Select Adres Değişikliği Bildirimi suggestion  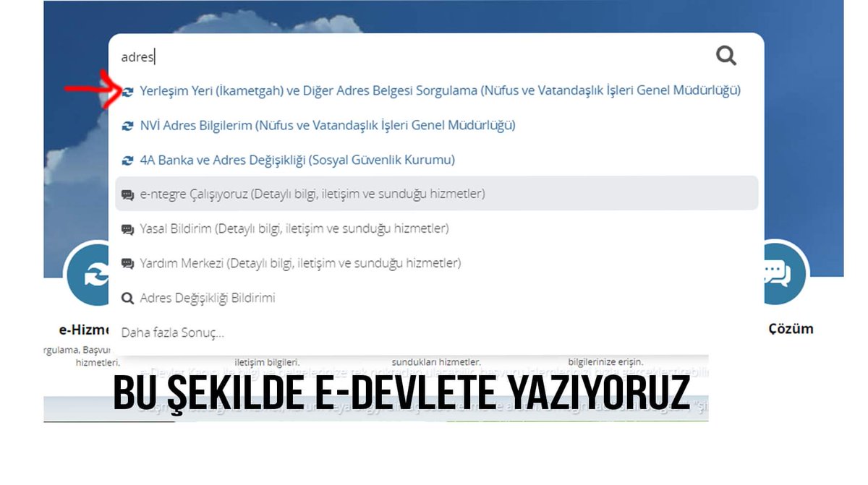coord(208,297)
